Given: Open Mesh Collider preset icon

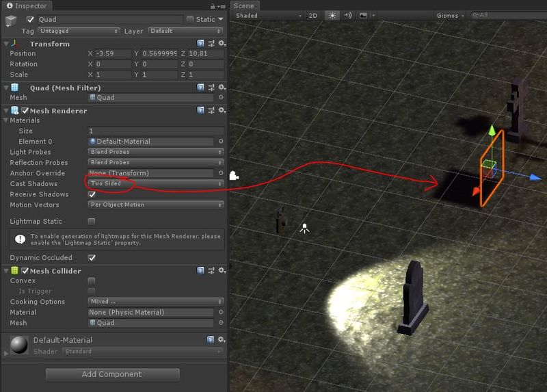Looking at the screenshot, I should pyautogui.click(x=211, y=270).
